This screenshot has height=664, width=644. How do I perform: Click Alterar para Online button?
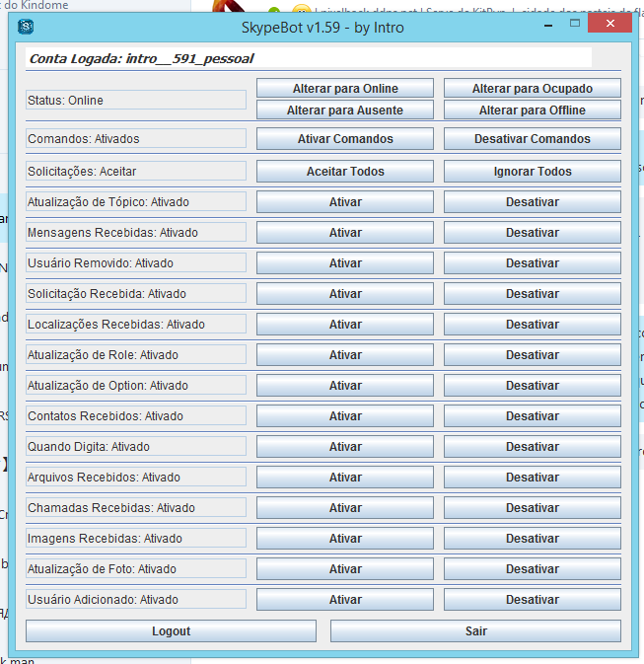click(x=345, y=88)
